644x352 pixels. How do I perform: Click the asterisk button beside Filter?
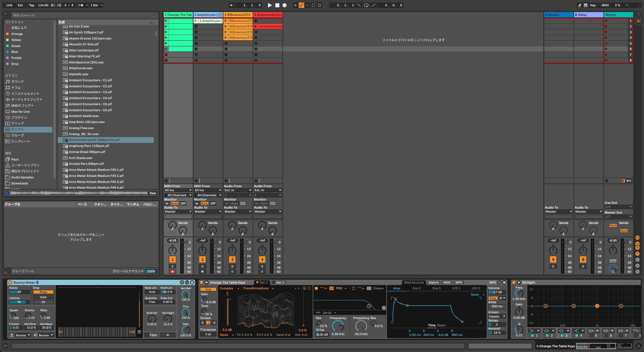click(x=168, y=335)
